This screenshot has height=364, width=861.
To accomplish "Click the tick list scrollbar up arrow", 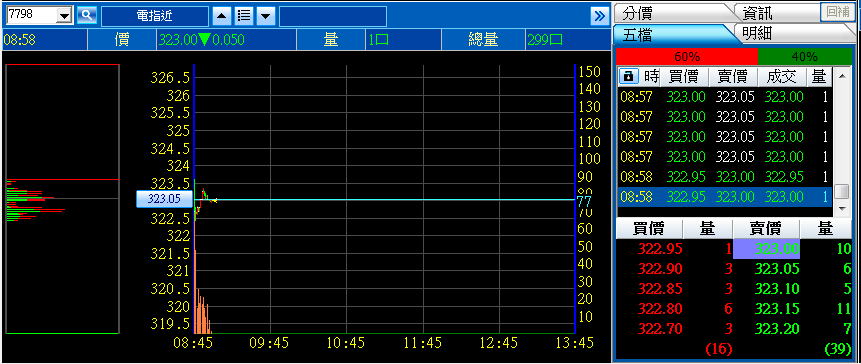I will 841,75.
